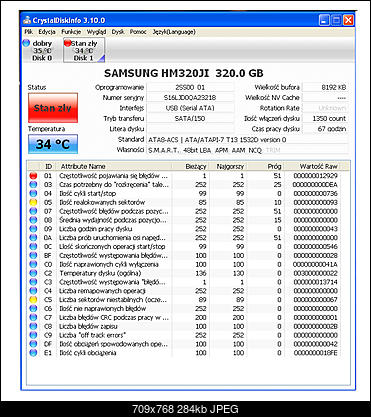Click blue status icon of attribute 0C
This screenshot has height=417, width=371.
[33, 247]
